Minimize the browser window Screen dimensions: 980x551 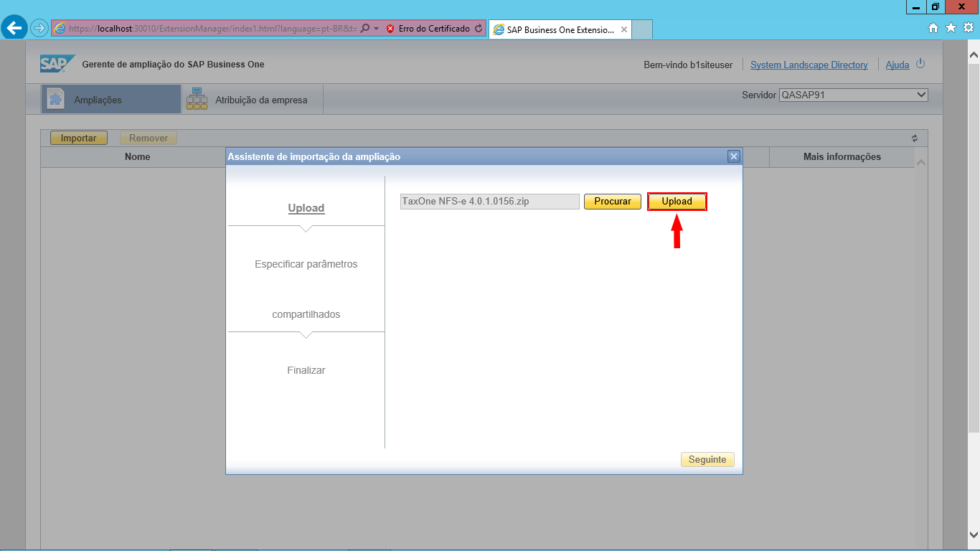coord(916,6)
